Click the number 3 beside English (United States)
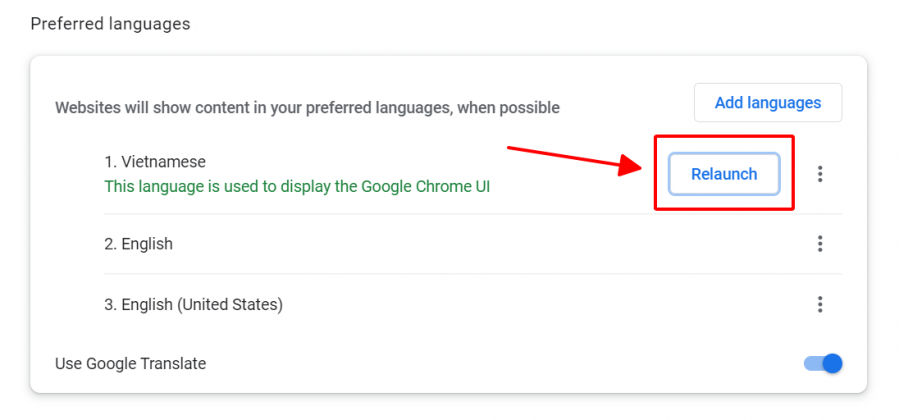The image size is (899, 420). point(108,304)
